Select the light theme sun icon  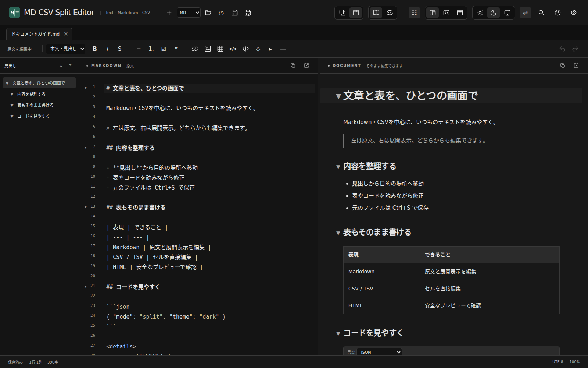[x=480, y=13]
